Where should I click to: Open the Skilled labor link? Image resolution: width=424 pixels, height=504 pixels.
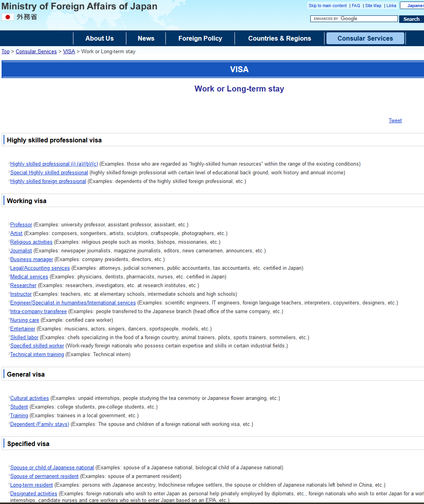coord(24,338)
